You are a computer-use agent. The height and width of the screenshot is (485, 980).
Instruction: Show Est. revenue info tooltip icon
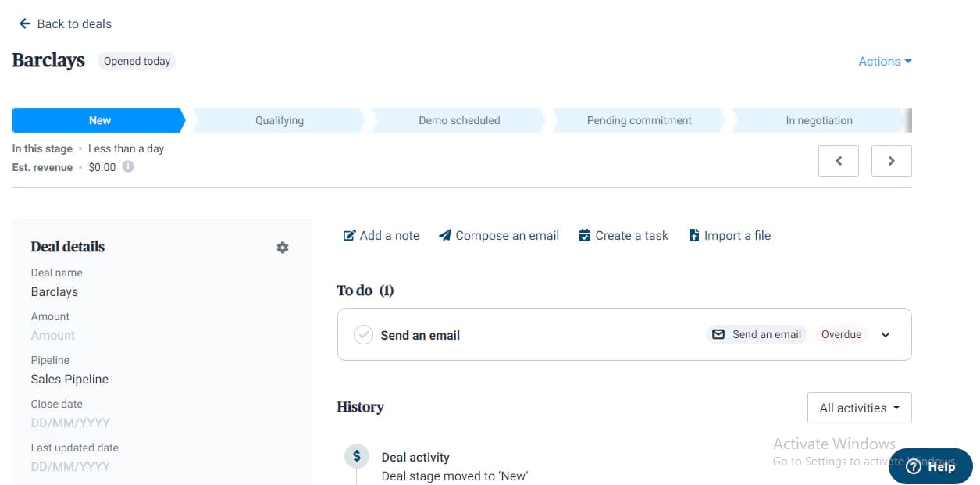point(128,166)
